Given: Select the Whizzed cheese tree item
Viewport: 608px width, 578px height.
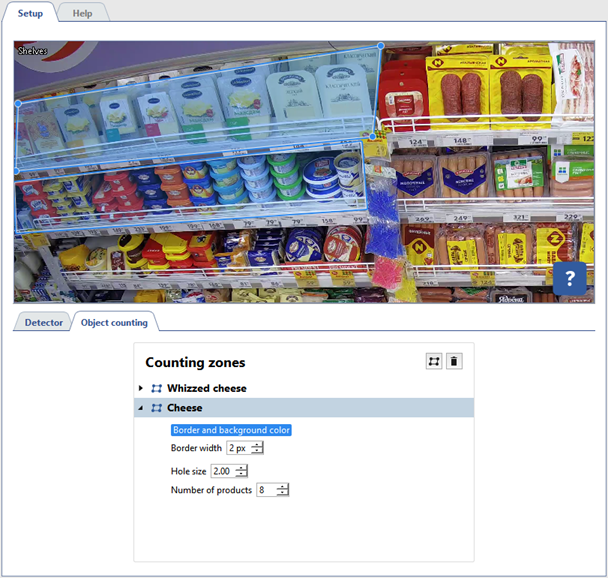Looking at the screenshot, I should click(x=206, y=388).
